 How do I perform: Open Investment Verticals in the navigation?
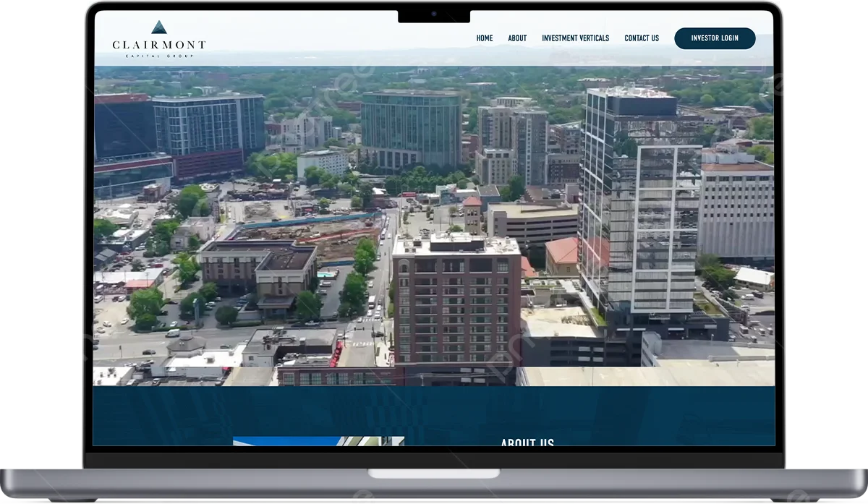[575, 38]
